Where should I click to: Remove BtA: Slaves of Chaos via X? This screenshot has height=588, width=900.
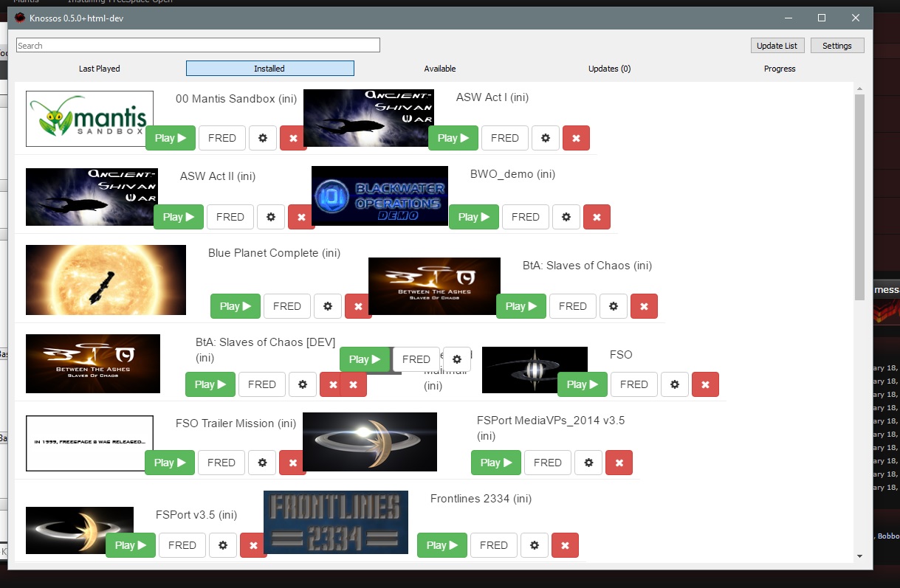pyautogui.click(x=644, y=306)
